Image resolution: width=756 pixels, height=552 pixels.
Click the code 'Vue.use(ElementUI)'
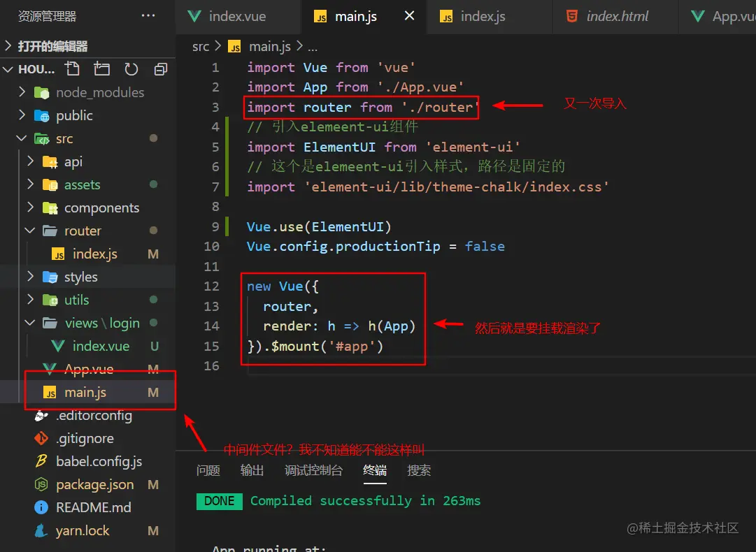click(319, 227)
